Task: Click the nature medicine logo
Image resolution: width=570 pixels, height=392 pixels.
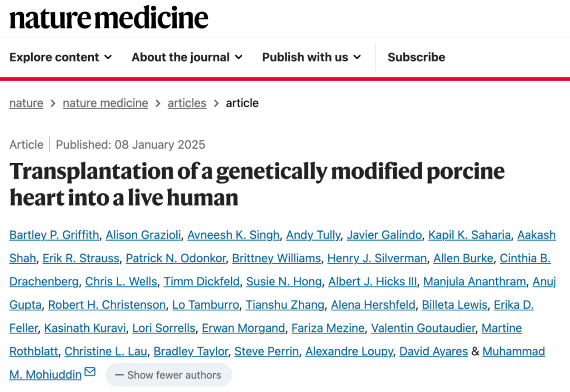Action: click(109, 18)
